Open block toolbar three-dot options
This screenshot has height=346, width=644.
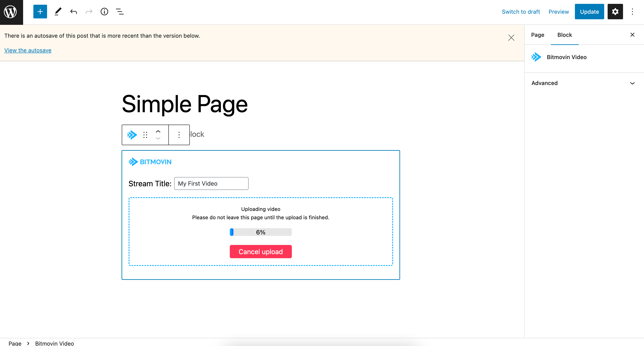[179, 135]
